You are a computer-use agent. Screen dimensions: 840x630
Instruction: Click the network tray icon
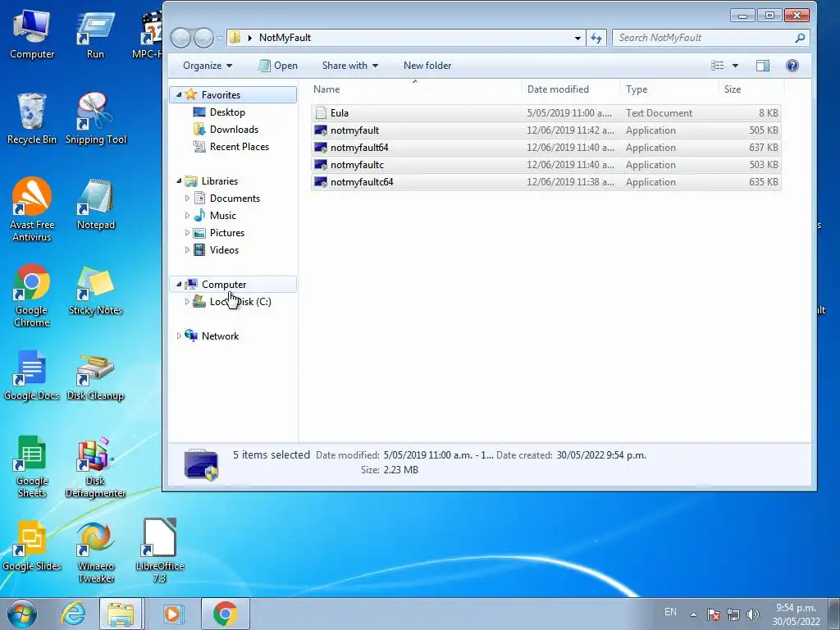(x=733, y=614)
